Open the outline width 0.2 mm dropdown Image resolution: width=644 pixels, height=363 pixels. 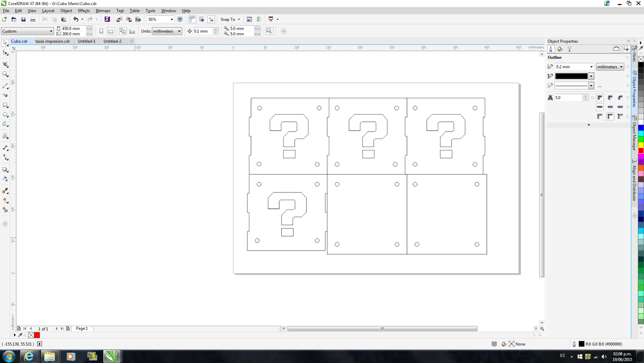coord(591,67)
